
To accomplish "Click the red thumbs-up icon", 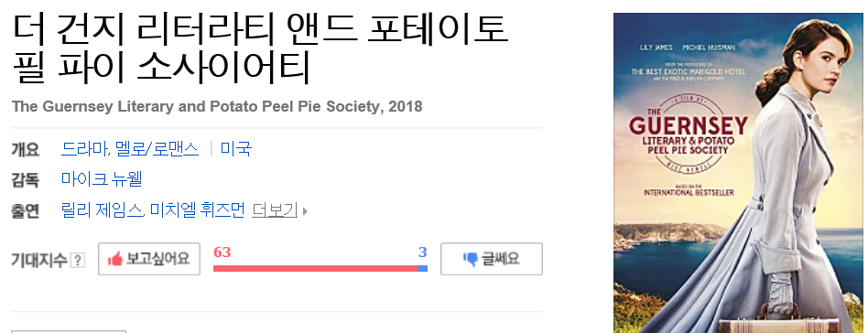I will 115,258.
